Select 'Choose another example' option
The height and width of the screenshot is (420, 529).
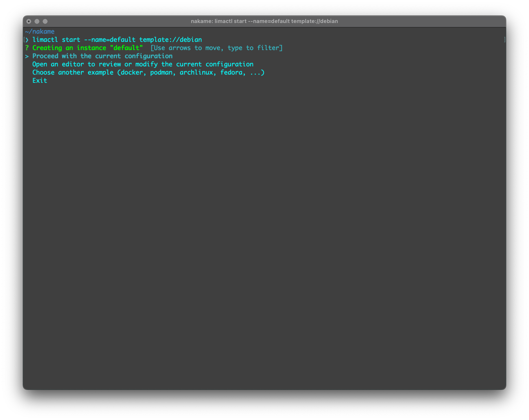(x=148, y=72)
